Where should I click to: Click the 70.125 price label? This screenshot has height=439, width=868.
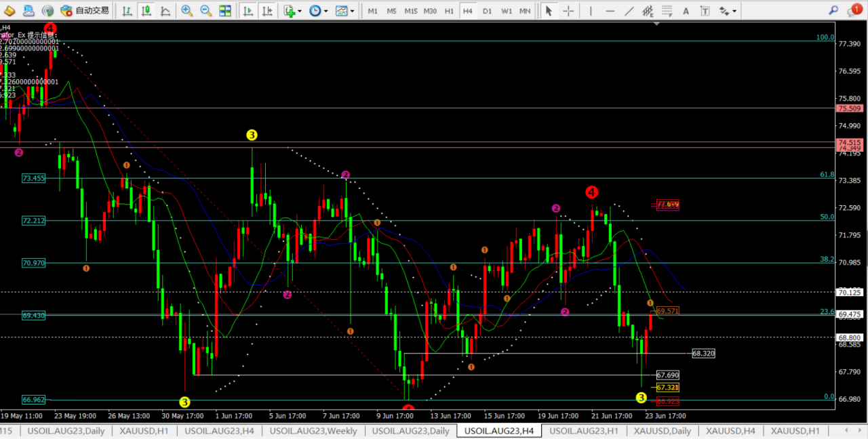(850, 293)
